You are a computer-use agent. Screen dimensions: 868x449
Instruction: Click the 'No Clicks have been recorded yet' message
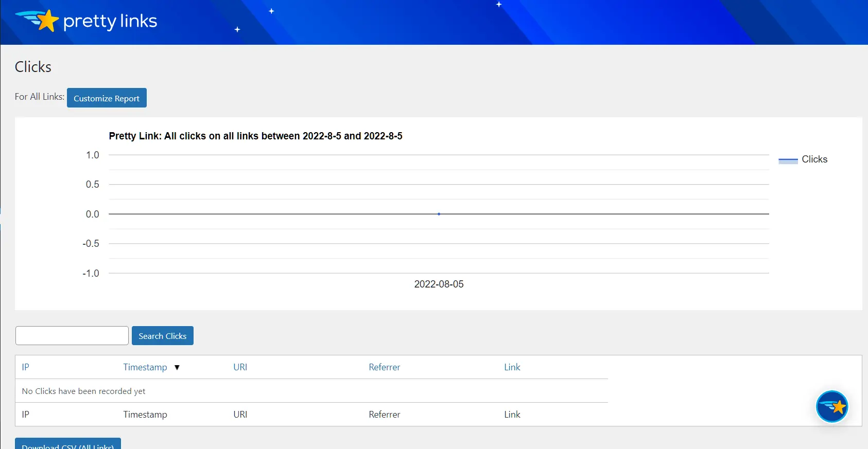83,391
